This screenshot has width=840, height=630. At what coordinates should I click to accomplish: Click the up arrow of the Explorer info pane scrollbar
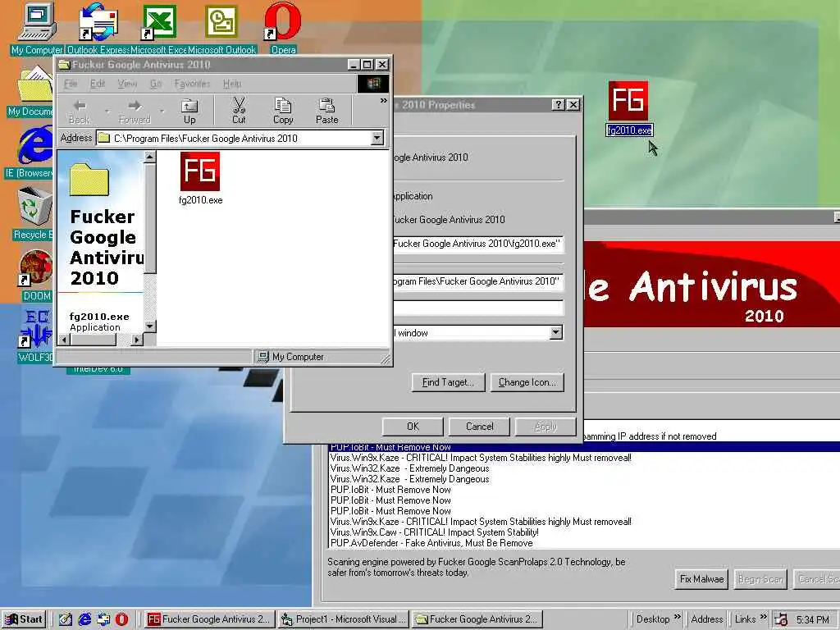pyautogui.click(x=150, y=157)
